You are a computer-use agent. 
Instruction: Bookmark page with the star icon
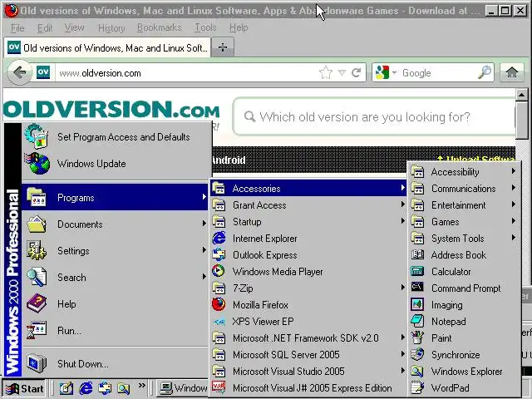[326, 72]
